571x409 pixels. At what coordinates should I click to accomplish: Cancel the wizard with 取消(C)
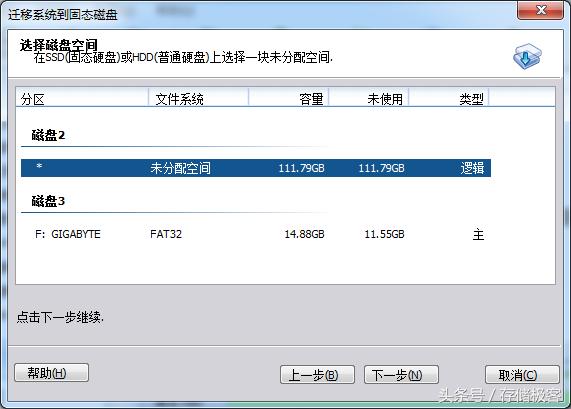click(x=522, y=375)
